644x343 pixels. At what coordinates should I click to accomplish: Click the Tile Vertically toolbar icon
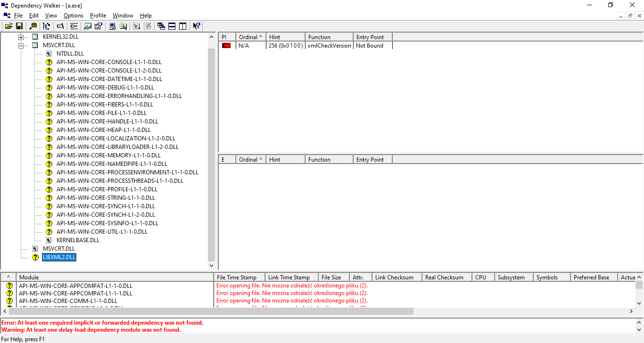(x=183, y=26)
